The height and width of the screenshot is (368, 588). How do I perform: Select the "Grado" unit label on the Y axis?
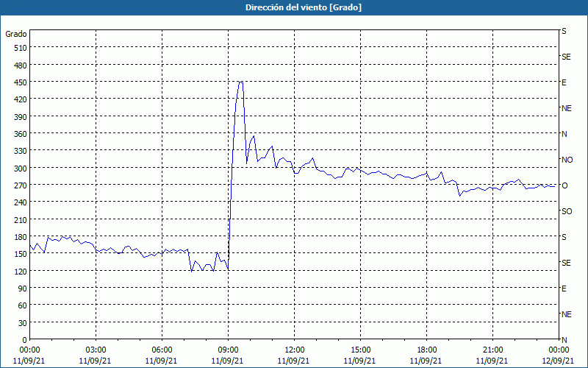click(16, 34)
